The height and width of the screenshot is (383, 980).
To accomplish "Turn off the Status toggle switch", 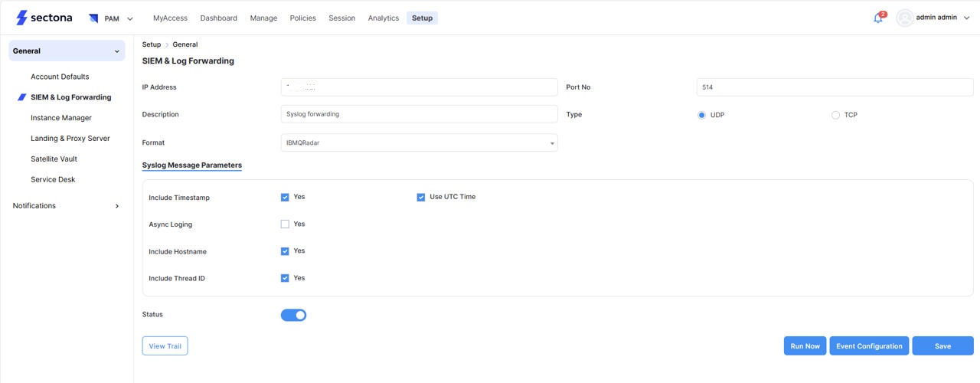I will pos(293,315).
